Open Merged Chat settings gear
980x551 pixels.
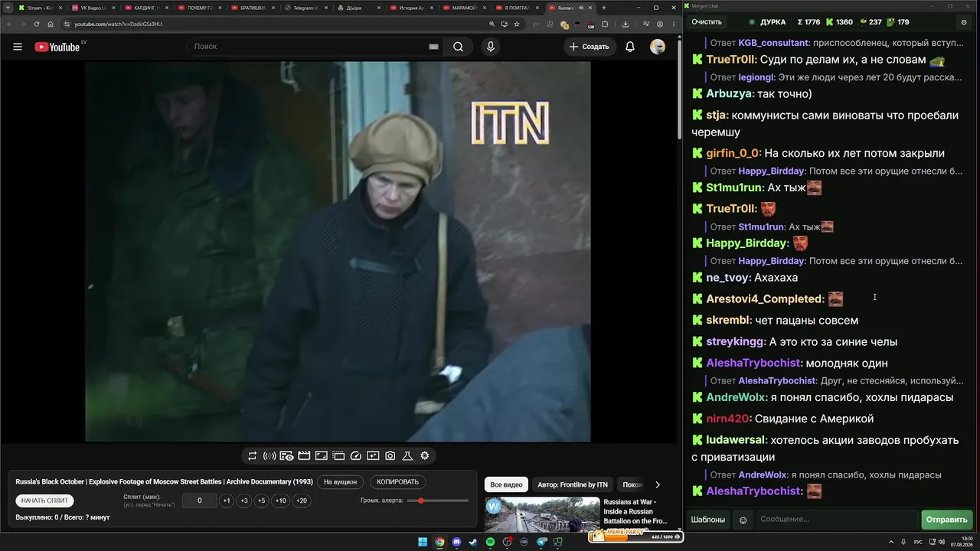tap(964, 22)
